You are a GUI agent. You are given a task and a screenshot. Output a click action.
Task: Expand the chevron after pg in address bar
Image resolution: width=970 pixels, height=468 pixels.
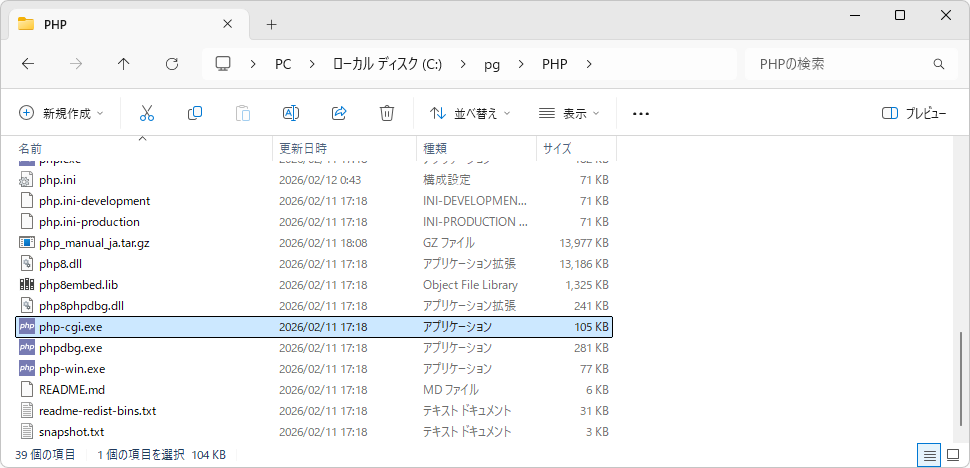tap(521, 64)
